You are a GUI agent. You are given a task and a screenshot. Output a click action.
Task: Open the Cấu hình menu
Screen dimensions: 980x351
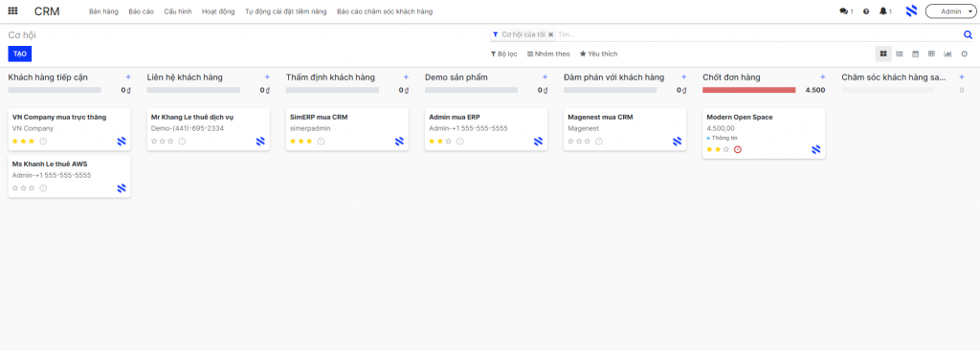click(x=178, y=11)
